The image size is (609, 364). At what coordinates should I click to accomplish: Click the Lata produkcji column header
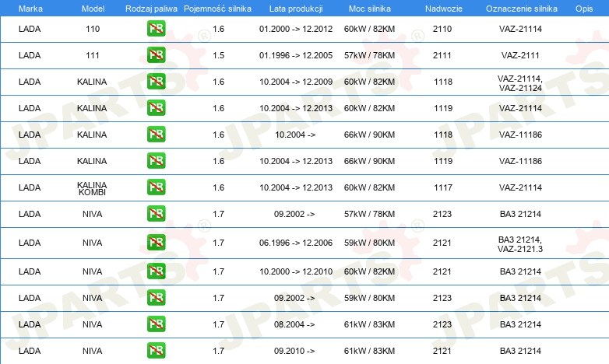click(x=296, y=9)
